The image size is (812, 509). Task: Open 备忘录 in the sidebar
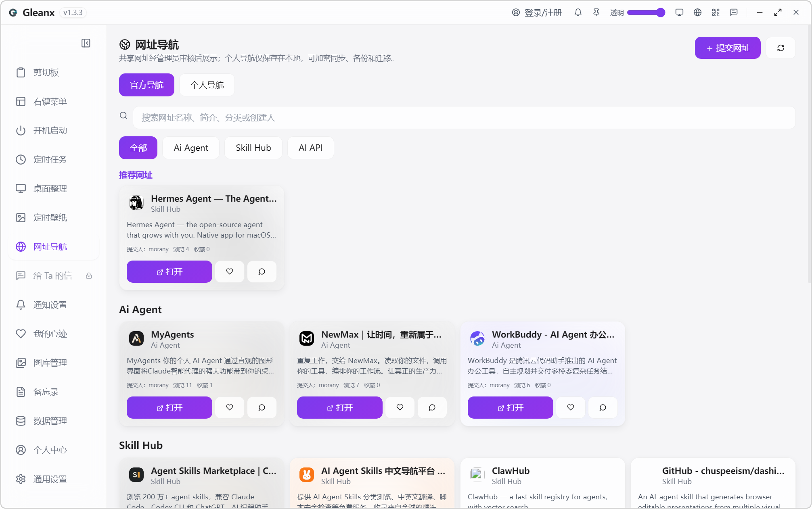(54, 392)
